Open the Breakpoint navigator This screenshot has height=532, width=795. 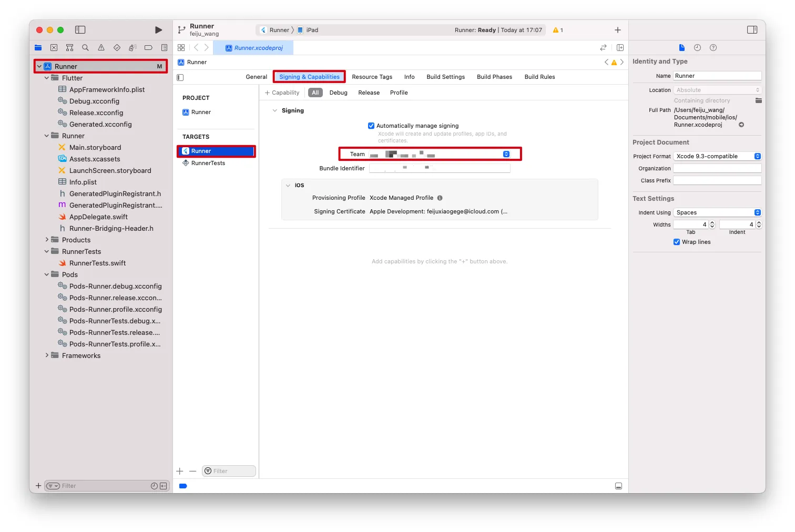click(148, 48)
